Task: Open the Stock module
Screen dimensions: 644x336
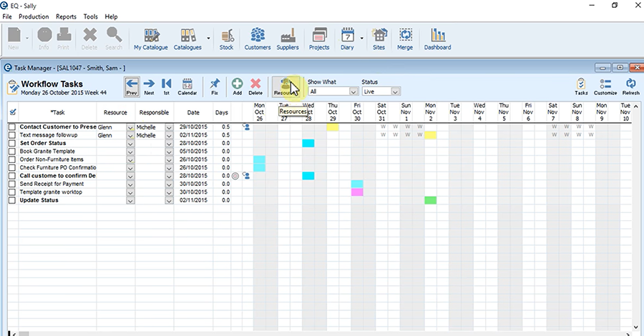Action: [226, 39]
